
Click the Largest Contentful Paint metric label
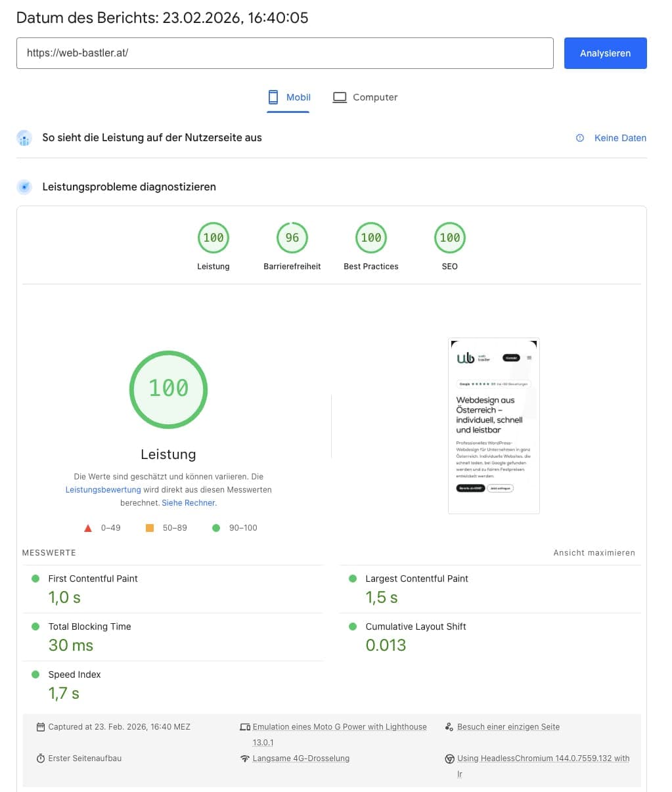pos(416,579)
